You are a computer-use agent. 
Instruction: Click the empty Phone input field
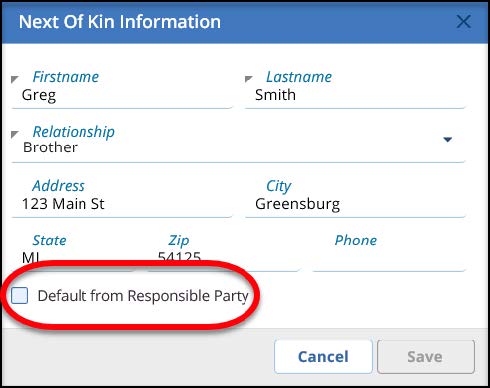389,258
